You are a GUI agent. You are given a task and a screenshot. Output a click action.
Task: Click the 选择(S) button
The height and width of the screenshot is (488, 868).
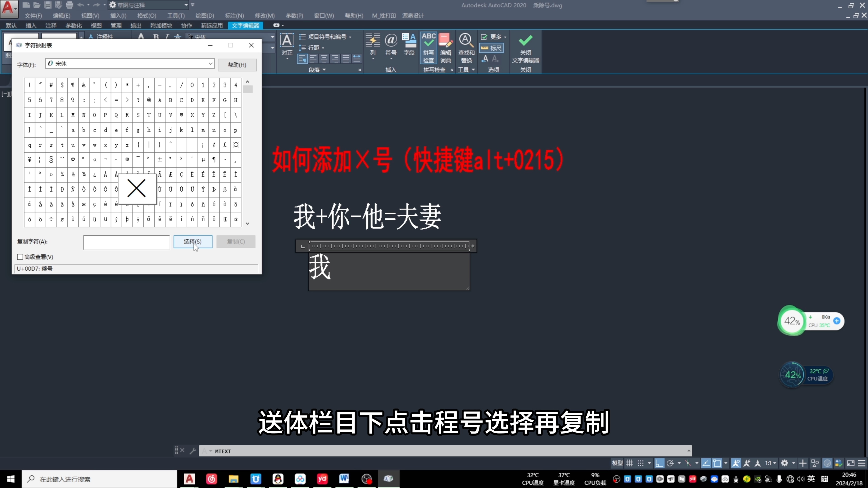pyautogui.click(x=192, y=242)
